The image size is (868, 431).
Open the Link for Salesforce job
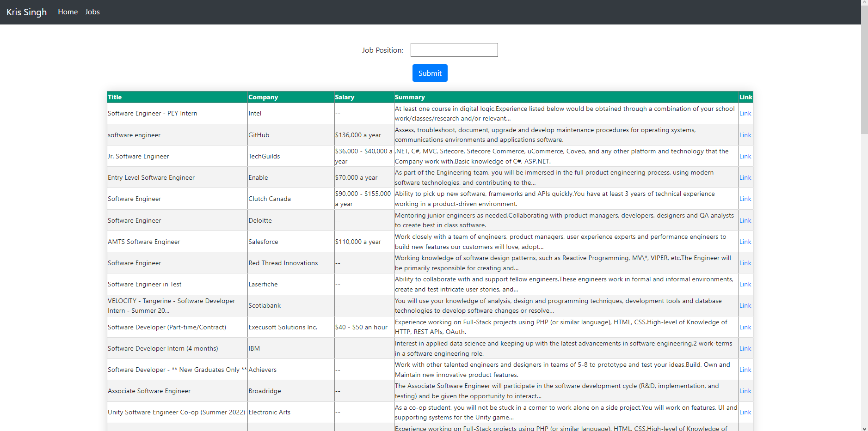tap(745, 242)
